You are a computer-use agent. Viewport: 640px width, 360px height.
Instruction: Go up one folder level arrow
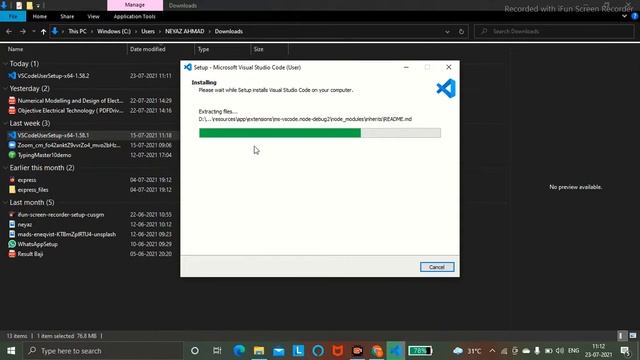(x=43, y=31)
